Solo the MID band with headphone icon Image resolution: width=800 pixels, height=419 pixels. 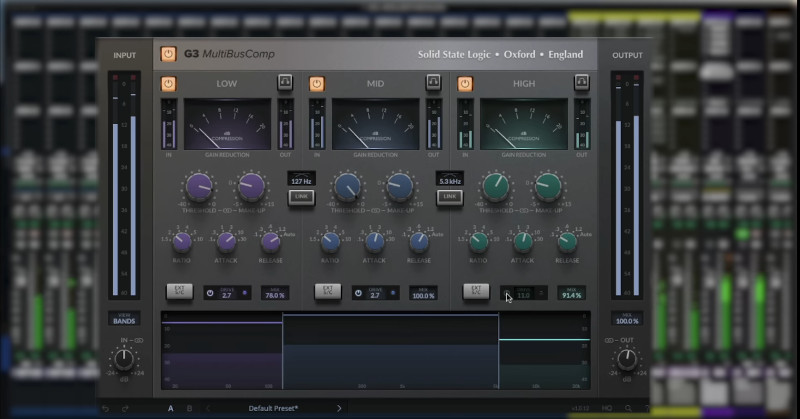point(433,82)
